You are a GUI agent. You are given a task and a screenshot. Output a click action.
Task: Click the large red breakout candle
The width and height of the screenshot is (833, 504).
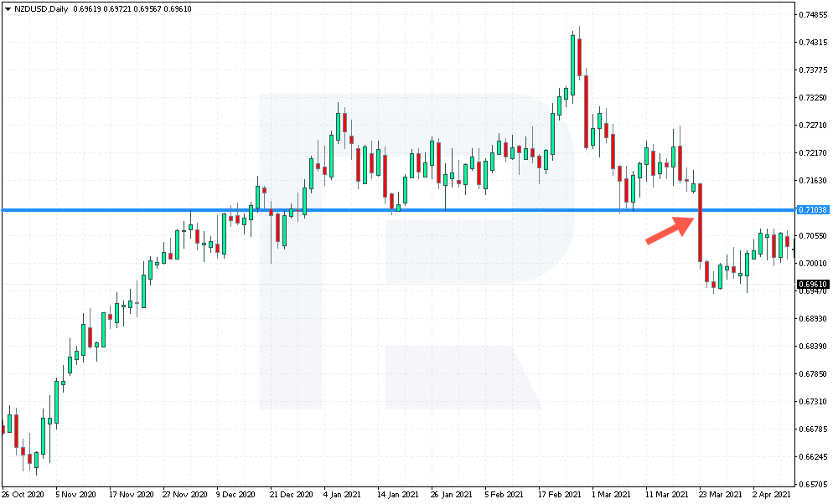pos(701,223)
